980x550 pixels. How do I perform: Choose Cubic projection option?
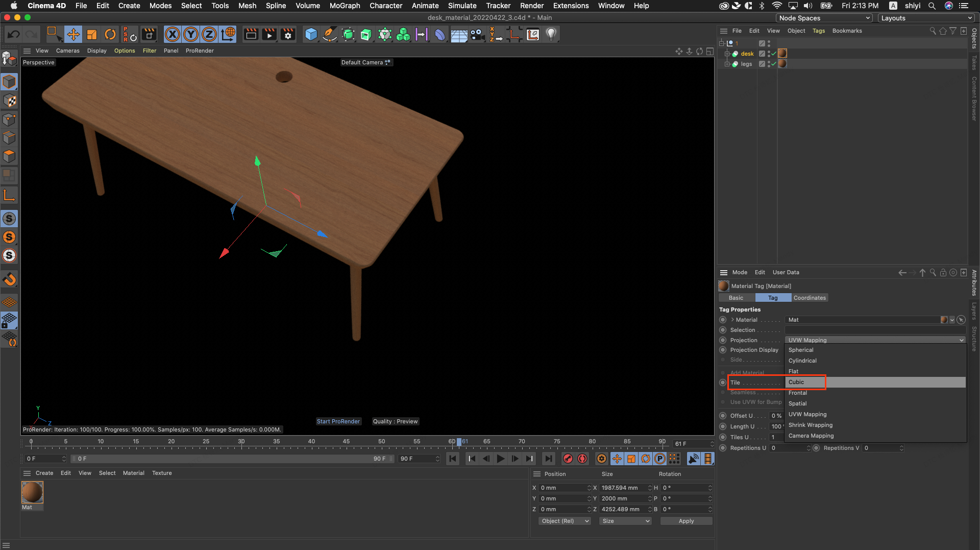(875, 382)
